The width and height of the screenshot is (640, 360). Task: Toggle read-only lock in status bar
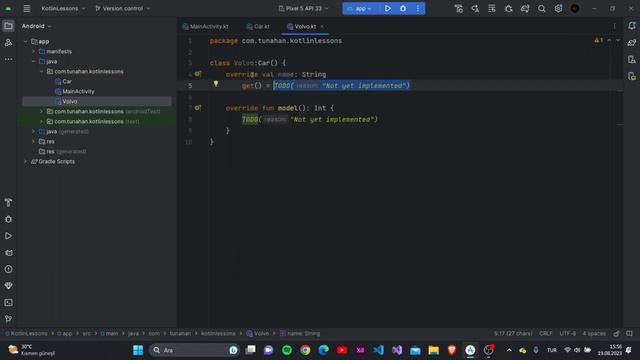pyautogui.click(x=616, y=333)
